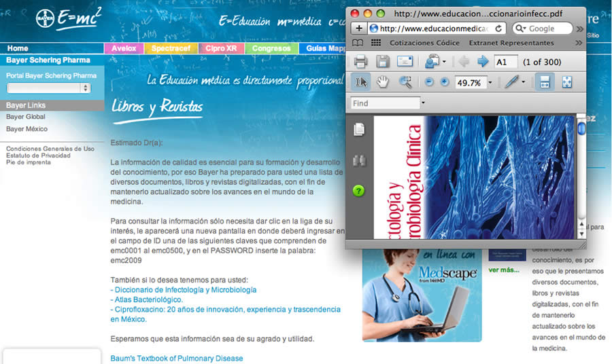Click the Medscape nurse banner image

[x=422, y=295]
